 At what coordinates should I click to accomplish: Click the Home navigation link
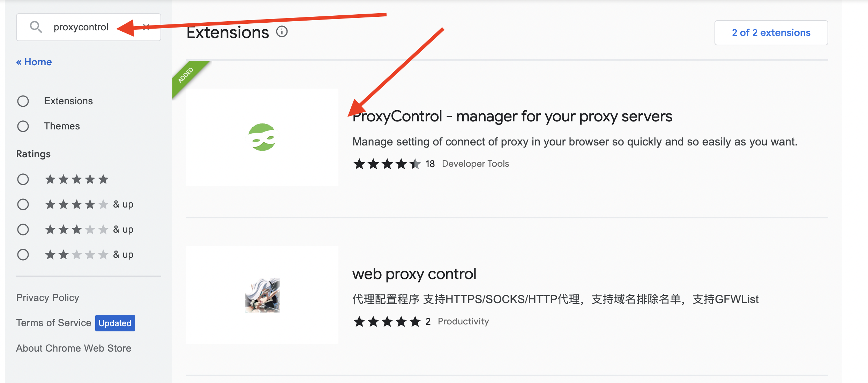(34, 61)
